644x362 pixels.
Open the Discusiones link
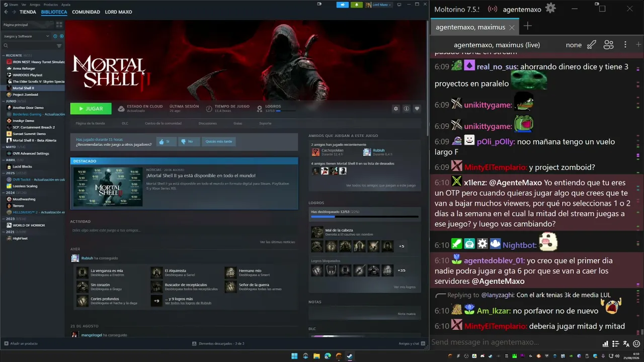[x=208, y=123]
